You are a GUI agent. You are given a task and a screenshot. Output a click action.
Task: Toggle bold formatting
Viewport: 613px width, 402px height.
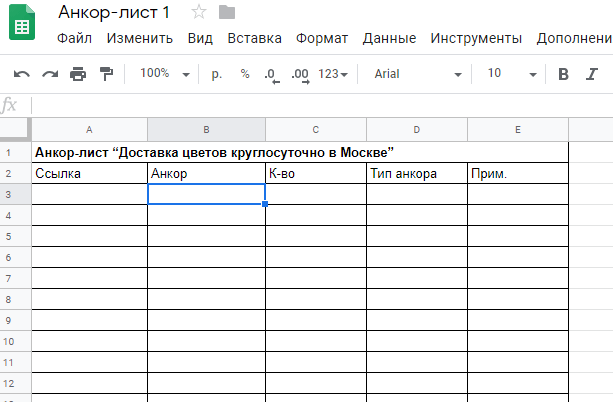tap(563, 74)
